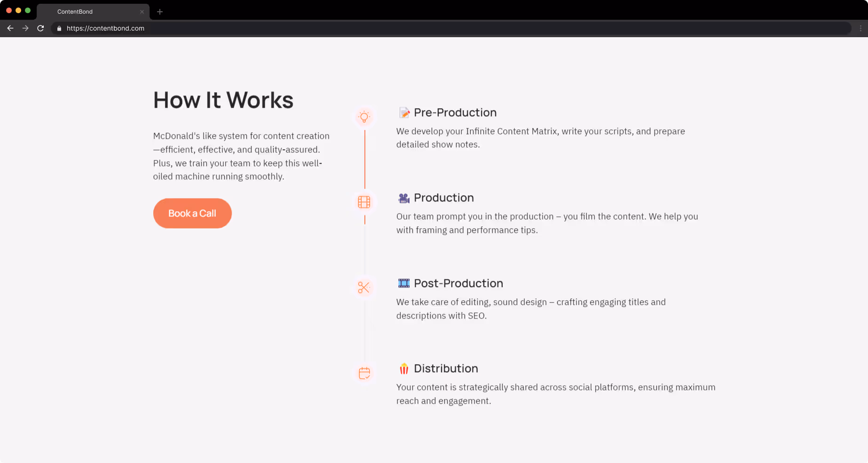868x463 pixels.
Task: Open a new browser tab
Action: (x=160, y=12)
